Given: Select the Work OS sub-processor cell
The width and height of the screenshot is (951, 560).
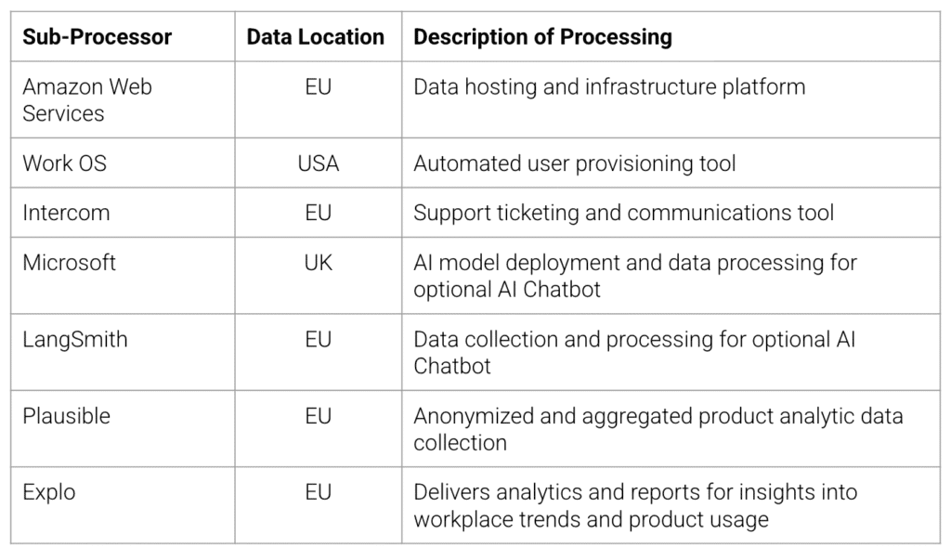Looking at the screenshot, I should (65, 163).
